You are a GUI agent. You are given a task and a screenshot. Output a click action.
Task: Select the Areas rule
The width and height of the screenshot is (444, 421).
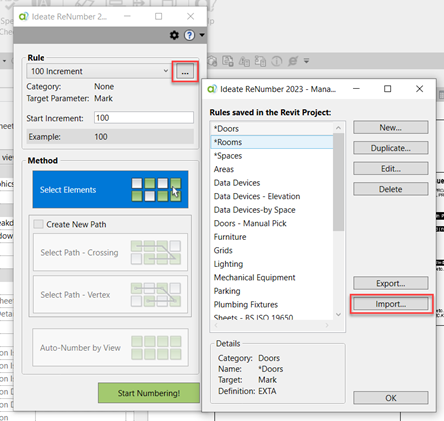click(x=272, y=169)
